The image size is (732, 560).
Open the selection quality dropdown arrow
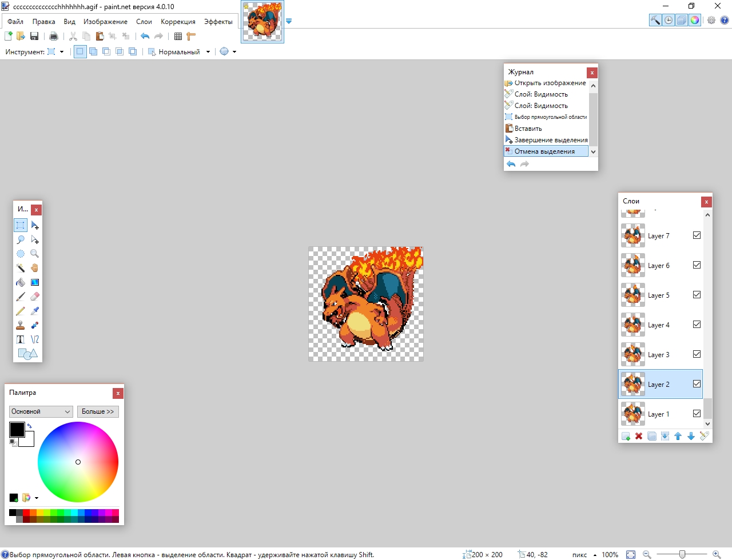pyautogui.click(x=234, y=51)
